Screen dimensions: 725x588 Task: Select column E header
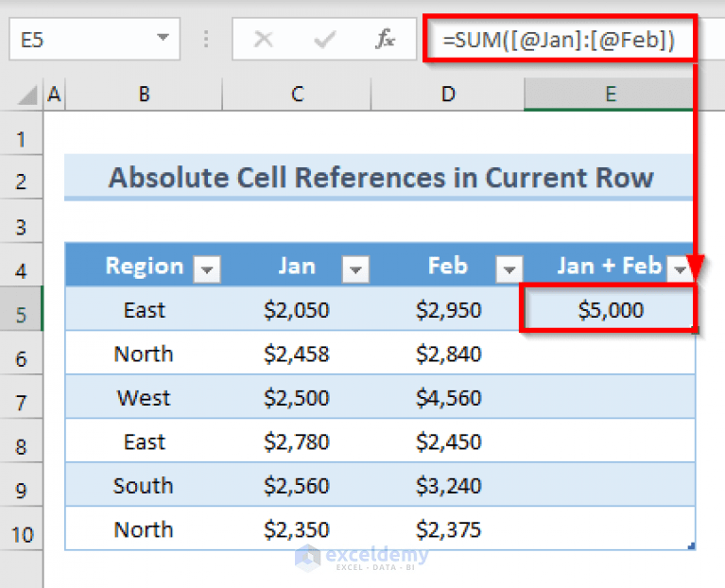pyautogui.click(x=610, y=95)
